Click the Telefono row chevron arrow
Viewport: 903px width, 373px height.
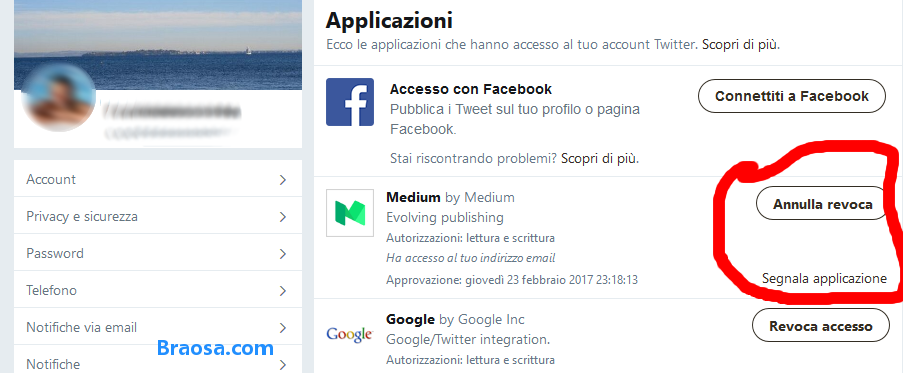(283, 291)
